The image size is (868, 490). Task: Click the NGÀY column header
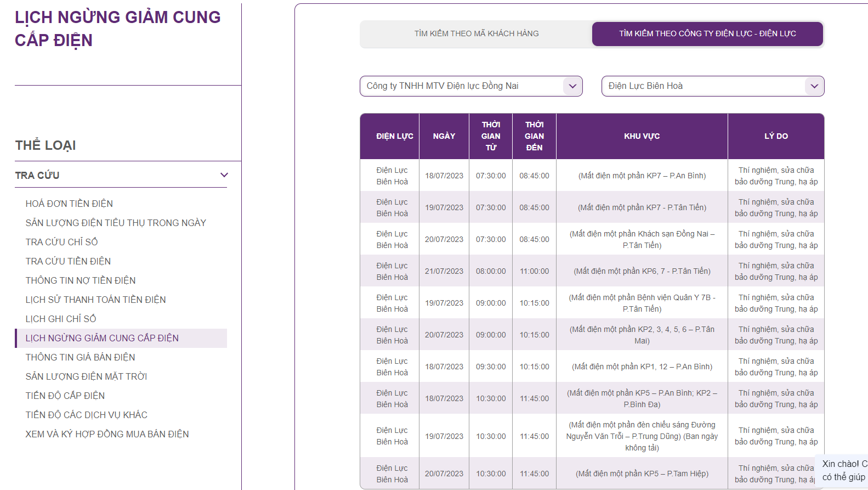(444, 136)
